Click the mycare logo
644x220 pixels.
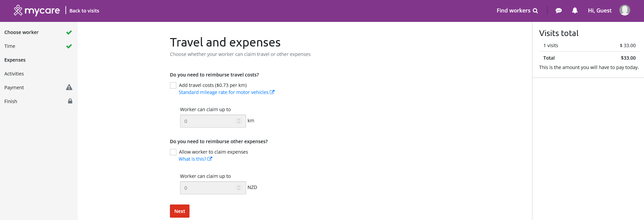(x=37, y=10)
